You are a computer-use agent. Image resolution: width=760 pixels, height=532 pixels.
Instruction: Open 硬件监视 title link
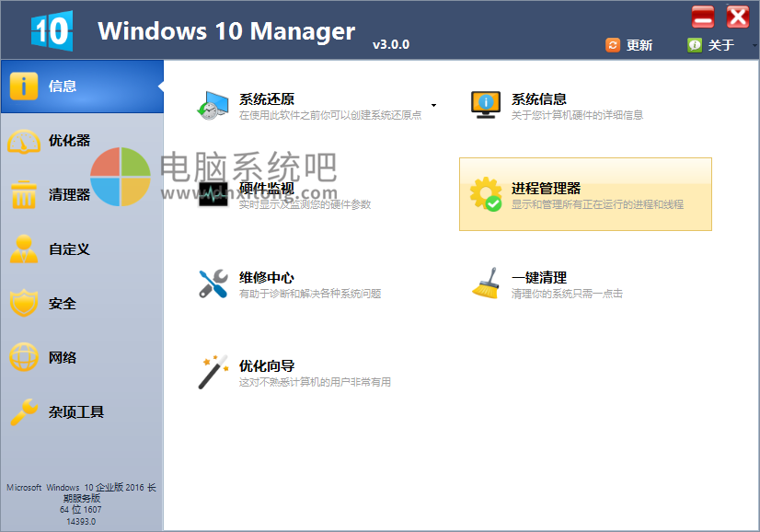(267, 188)
